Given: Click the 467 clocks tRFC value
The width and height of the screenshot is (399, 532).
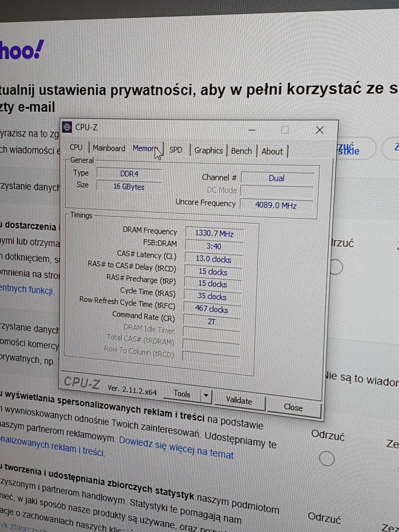Looking at the screenshot, I should [212, 309].
